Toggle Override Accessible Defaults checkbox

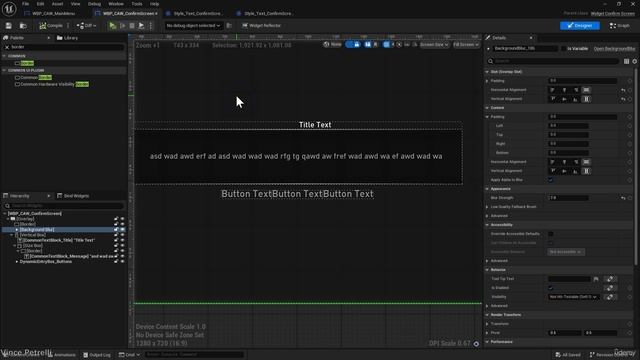[x=551, y=234]
